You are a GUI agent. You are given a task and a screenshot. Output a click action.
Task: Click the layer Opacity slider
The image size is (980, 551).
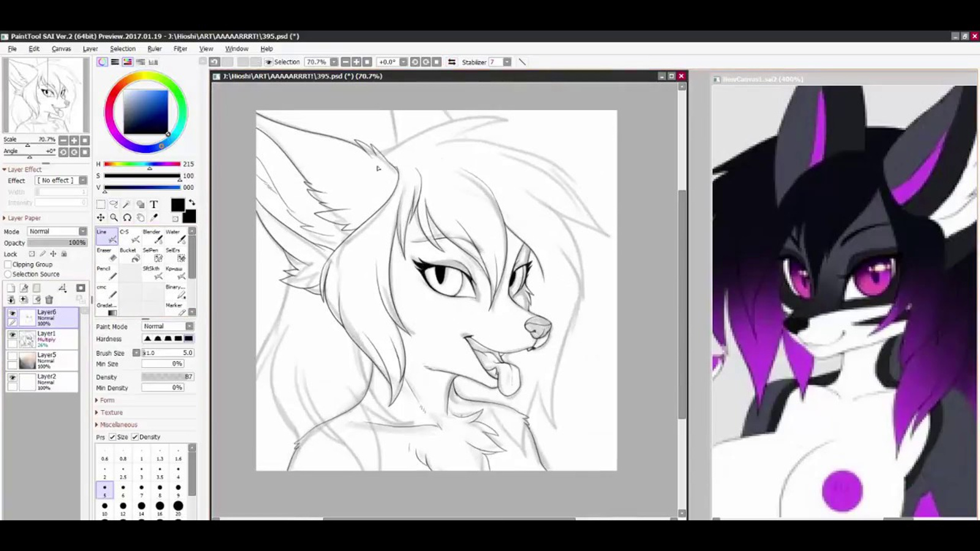(x=57, y=242)
